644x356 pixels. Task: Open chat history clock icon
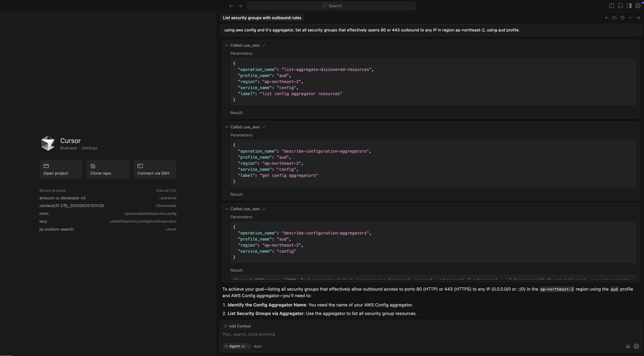pyautogui.click(x=622, y=18)
